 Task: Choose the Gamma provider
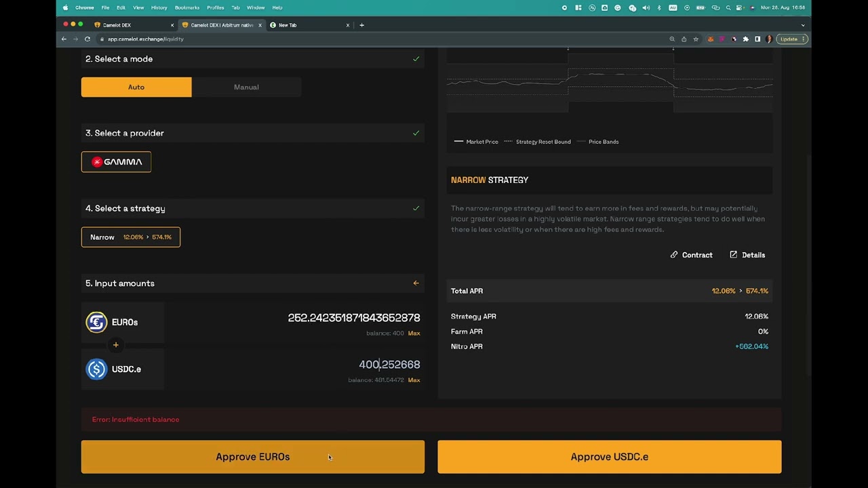(x=116, y=162)
